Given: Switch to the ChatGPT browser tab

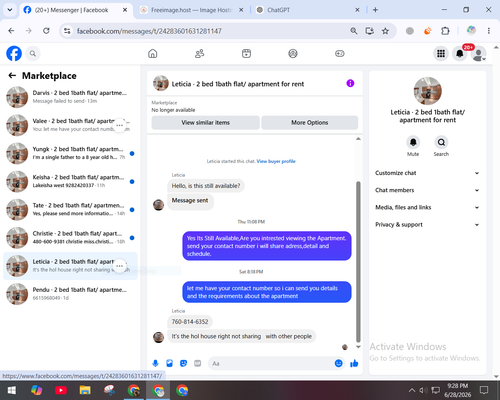Looking at the screenshot, I should click(x=307, y=10).
